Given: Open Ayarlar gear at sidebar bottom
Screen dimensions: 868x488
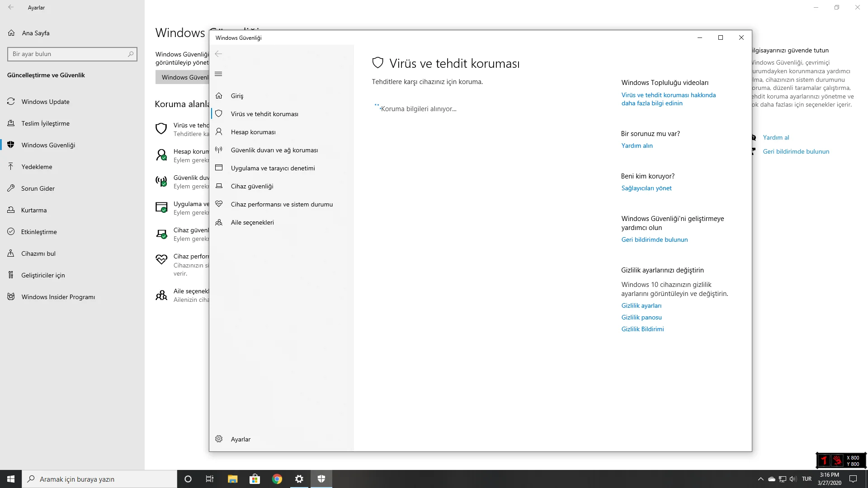Looking at the screenshot, I should tap(219, 439).
